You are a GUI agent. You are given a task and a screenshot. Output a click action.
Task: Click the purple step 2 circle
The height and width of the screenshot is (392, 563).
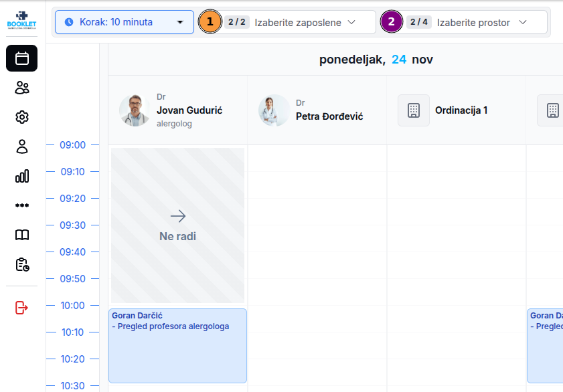pyautogui.click(x=391, y=22)
